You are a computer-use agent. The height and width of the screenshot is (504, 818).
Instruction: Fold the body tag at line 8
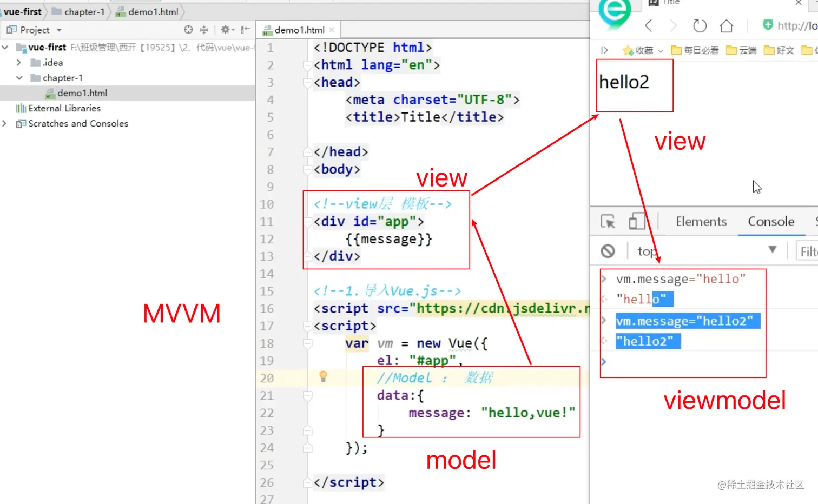307,170
